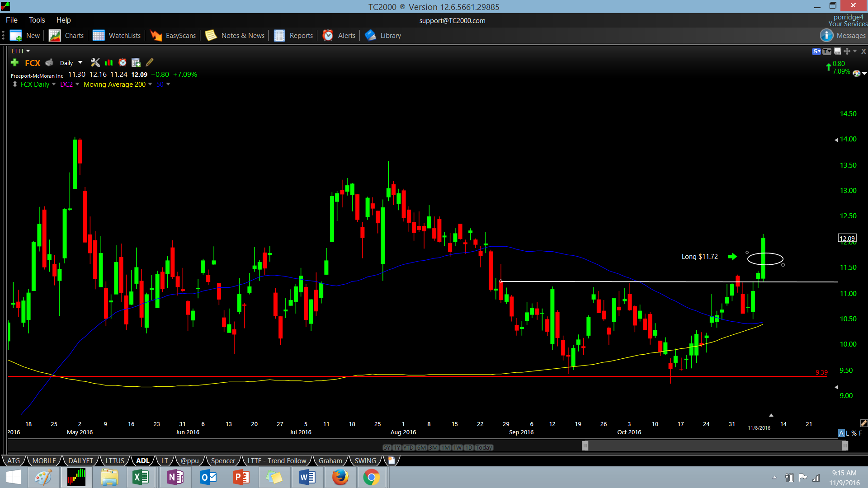This screenshot has height=488, width=868.
Task: Switch to the MOBILE tab
Action: click(44, 460)
